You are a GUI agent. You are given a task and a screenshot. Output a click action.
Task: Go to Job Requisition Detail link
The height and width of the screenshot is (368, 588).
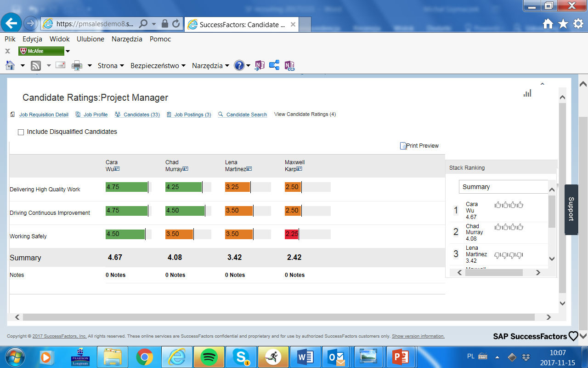(44, 115)
